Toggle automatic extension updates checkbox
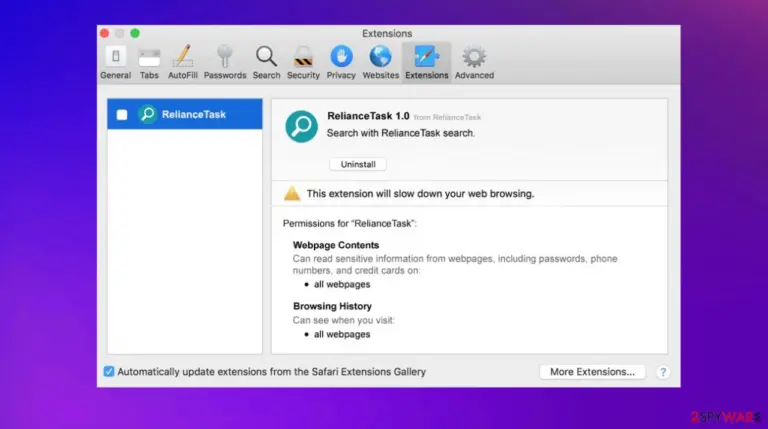Image resolution: width=768 pixels, height=429 pixels. [109, 372]
